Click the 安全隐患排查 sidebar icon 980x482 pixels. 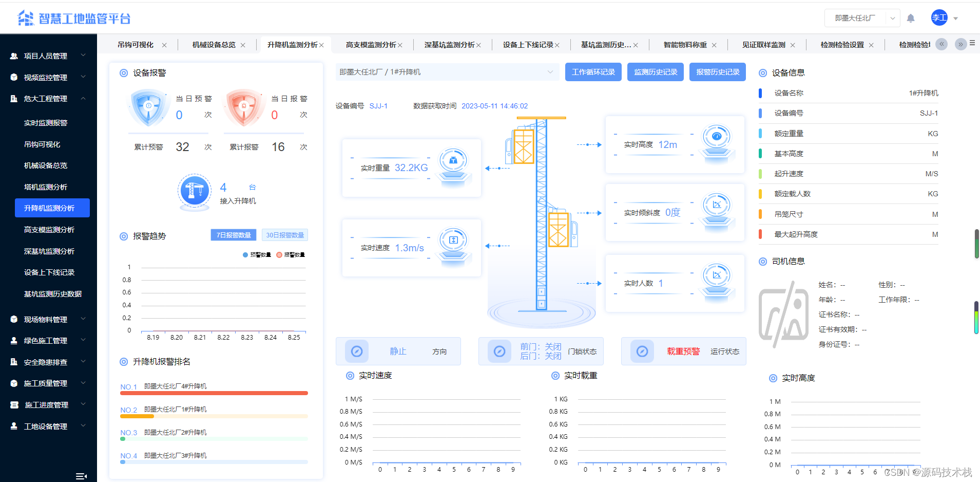point(14,362)
